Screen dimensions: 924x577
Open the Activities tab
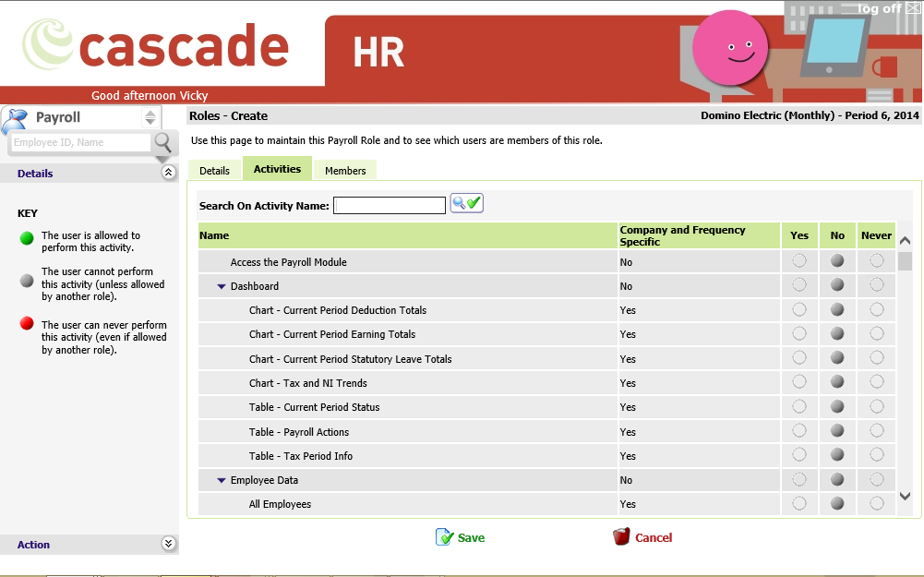click(x=277, y=169)
